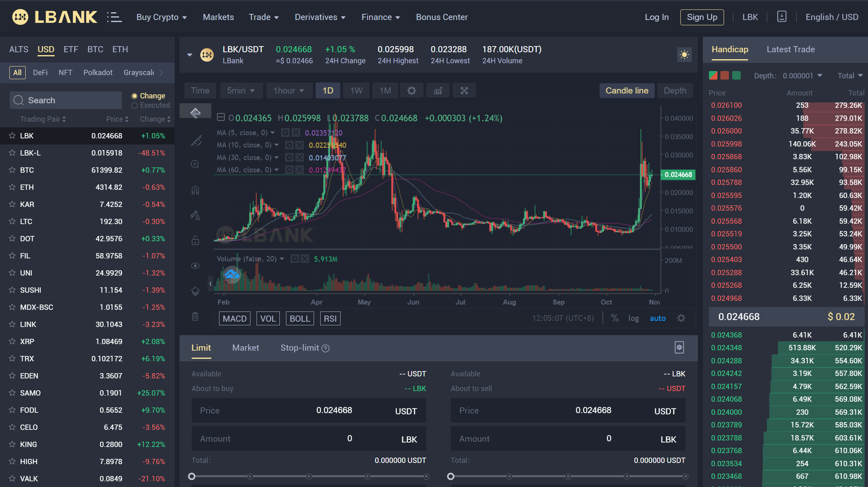The width and height of the screenshot is (868, 487).
Task: Show both bids and asks view
Action: 713,76
